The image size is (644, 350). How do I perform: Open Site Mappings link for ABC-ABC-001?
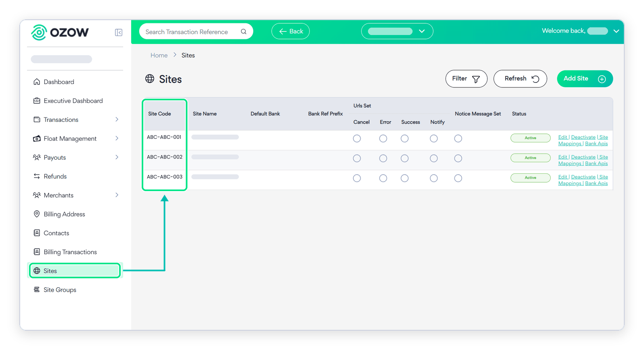[583, 140]
